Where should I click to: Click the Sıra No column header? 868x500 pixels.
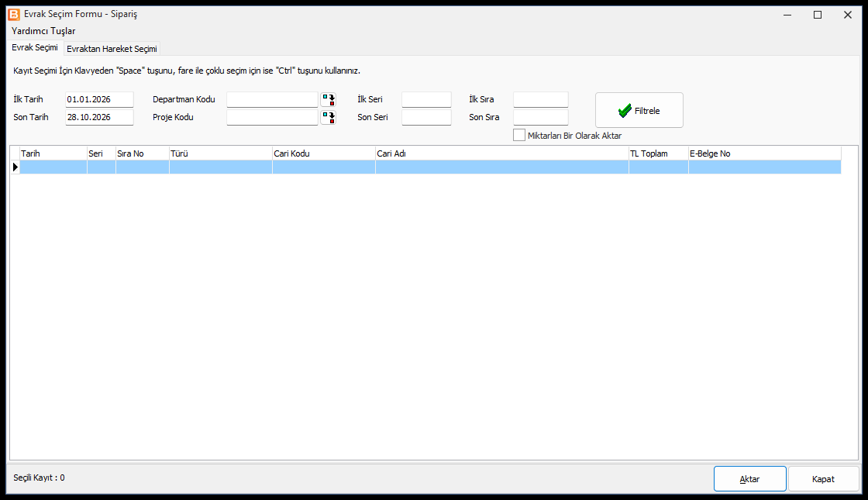pos(143,153)
